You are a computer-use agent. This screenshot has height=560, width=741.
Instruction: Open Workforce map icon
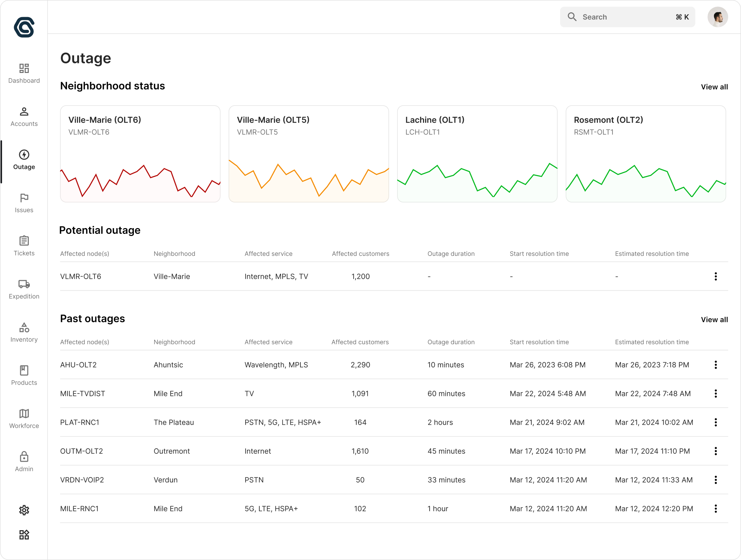(x=24, y=414)
